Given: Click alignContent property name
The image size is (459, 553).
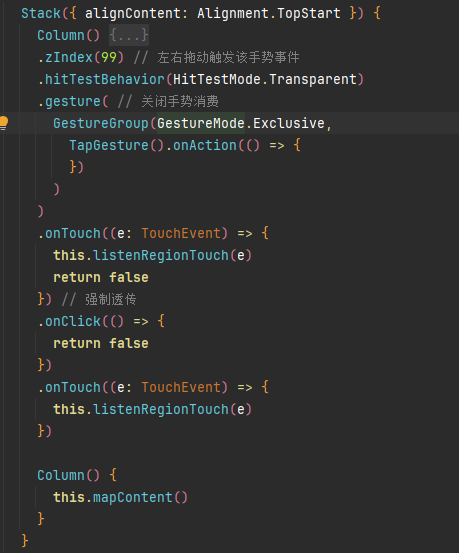Looking at the screenshot, I should pos(133,13).
